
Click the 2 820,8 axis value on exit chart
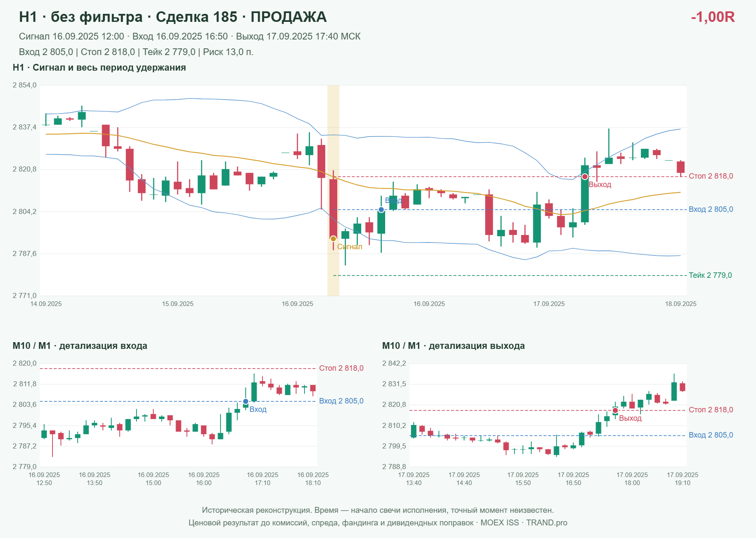click(x=394, y=405)
